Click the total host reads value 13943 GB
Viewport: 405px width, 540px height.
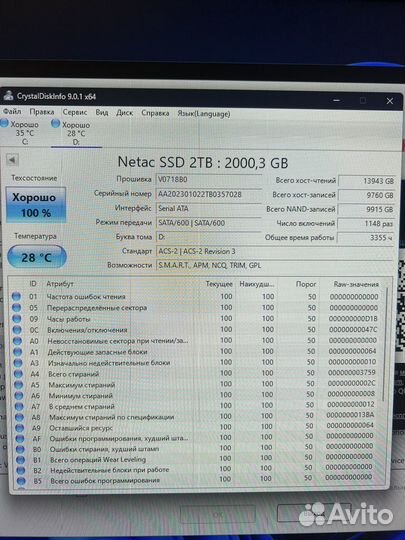[x=366, y=181]
